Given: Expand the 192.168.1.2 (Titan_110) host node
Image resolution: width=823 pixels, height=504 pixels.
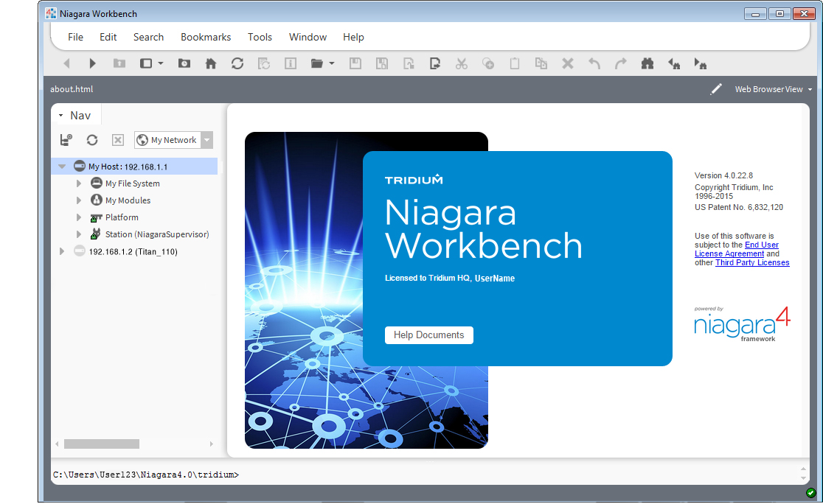Looking at the screenshot, I should (62, 251).
